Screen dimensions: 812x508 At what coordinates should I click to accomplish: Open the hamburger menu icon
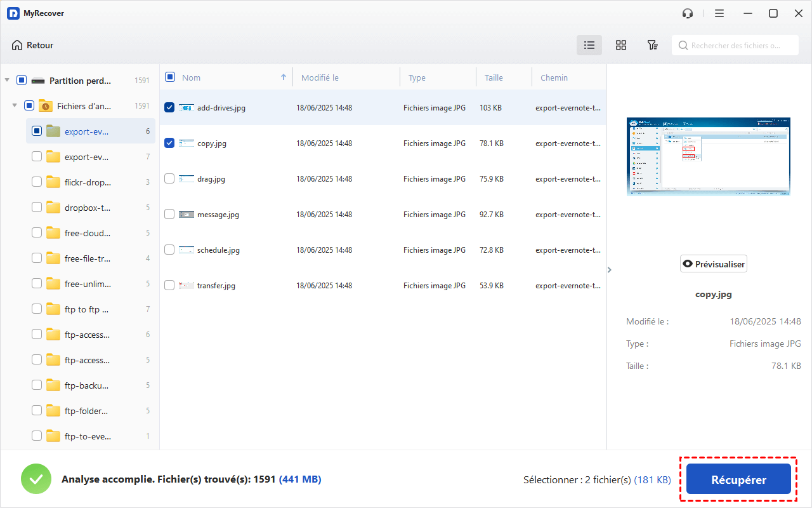tap(719, 13)
